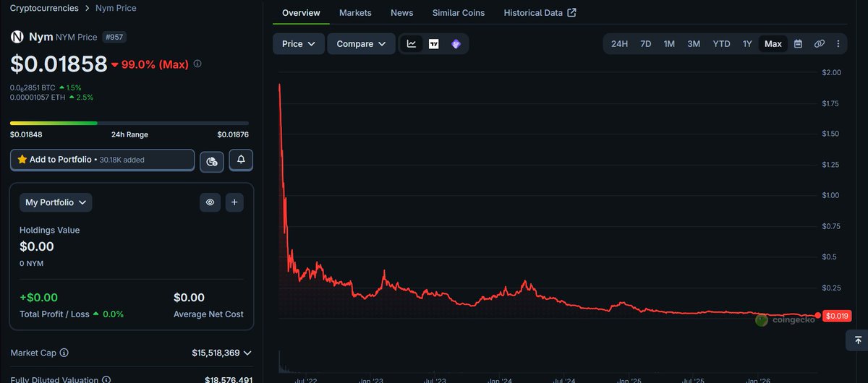Screen dimensions: 868x383
Task: Go to the News tab
Action: (x=402, y=13)
